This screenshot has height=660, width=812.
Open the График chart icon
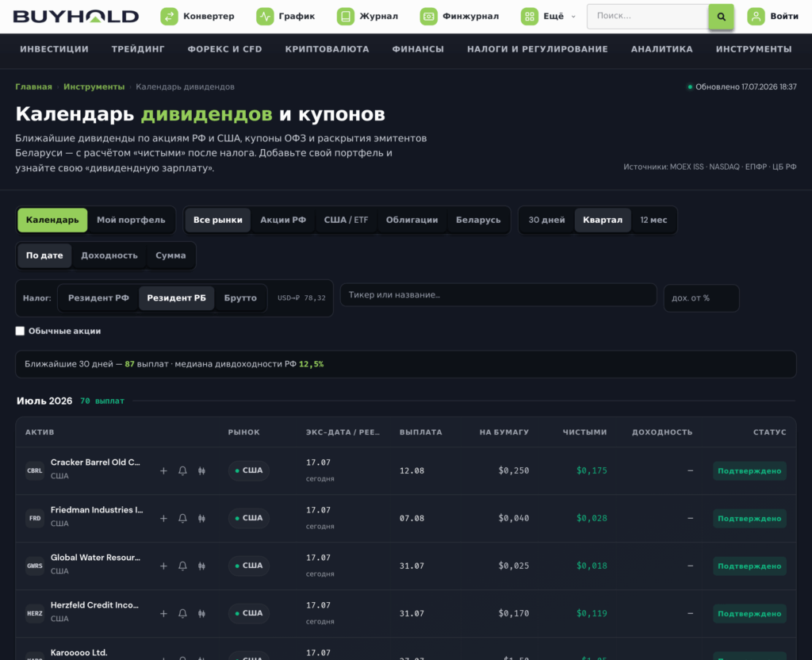(265, 17)
